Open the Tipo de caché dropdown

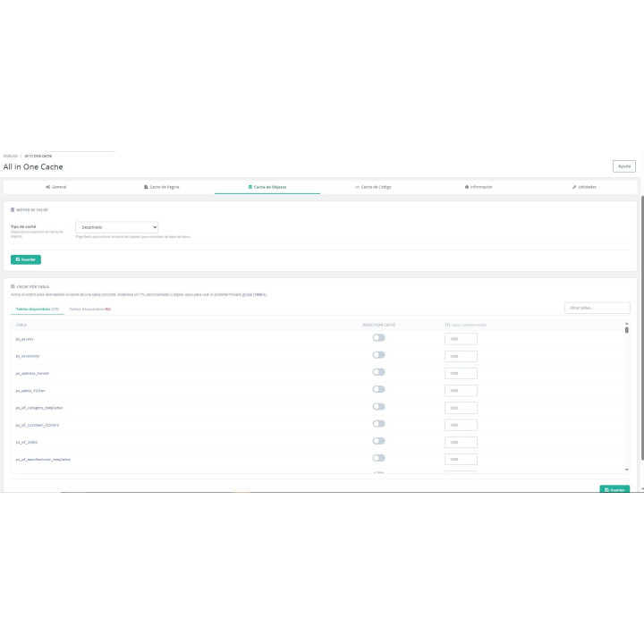116,227
